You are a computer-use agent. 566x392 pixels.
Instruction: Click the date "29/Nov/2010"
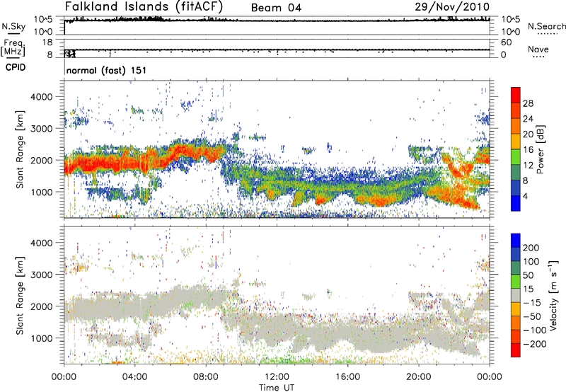point(452,6)
